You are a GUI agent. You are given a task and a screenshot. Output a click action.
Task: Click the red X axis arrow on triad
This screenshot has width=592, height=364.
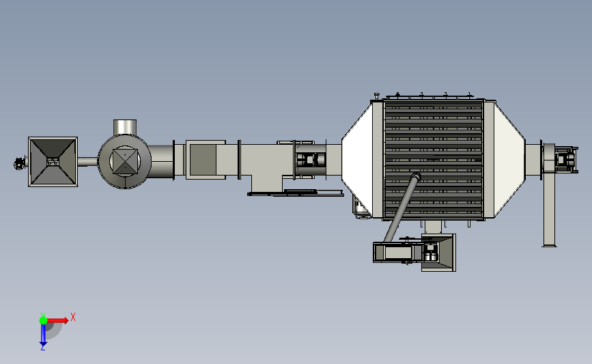pyautogui.click(x=58, y=320)
